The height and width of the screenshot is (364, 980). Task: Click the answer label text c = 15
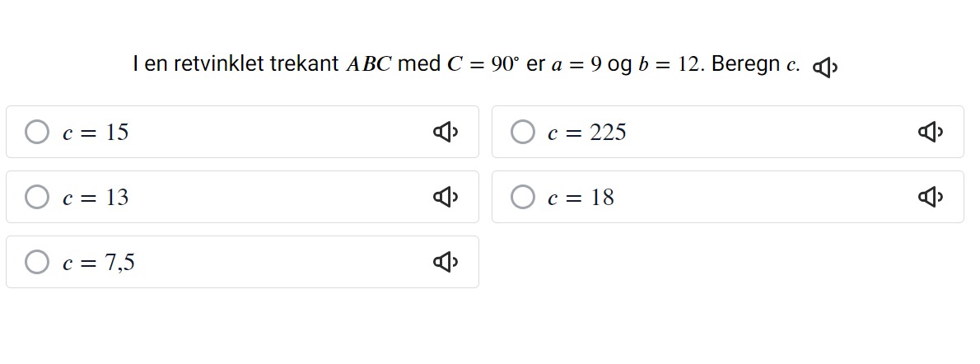[x=96, y=133]
